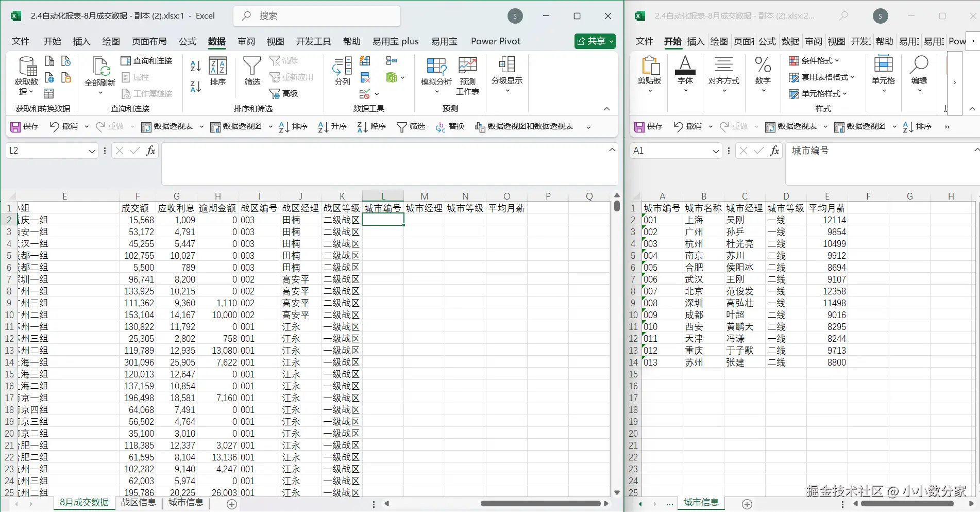Open the File (文件) tab in left window
Image resolution: width=980 pixels, height=512 pixels.
[21, 41]
